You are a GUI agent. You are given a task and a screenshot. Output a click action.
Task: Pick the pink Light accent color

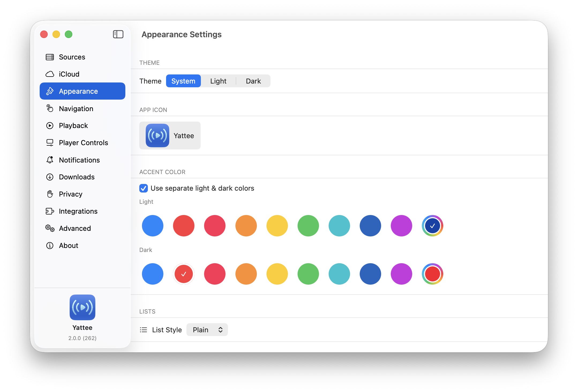click(215, 226)
